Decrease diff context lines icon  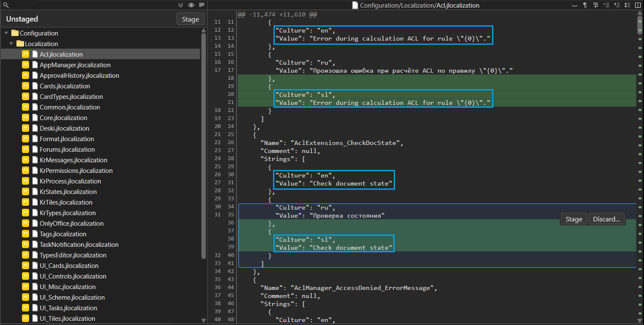tap(606, 5)
